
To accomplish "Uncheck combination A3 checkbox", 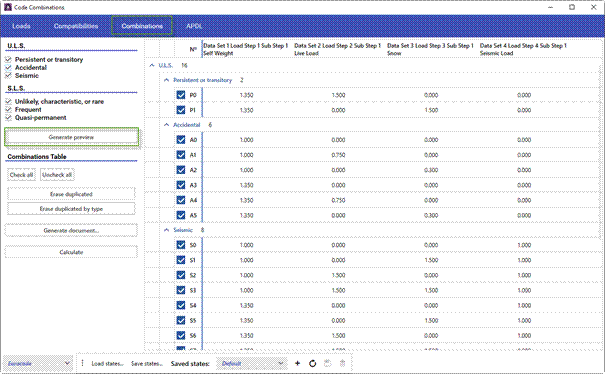I will coord(181,185).
